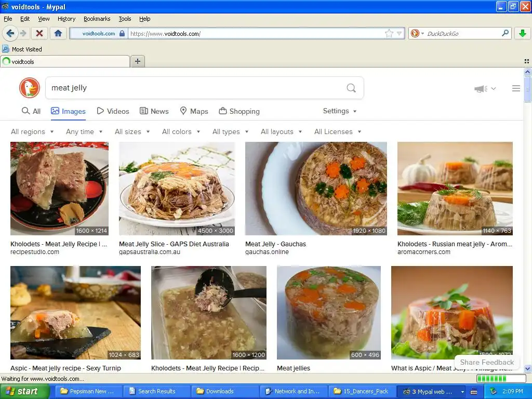The image size is (532, 399).
Task: Bookmark this page with the star icon
Action: pos(389,33)
